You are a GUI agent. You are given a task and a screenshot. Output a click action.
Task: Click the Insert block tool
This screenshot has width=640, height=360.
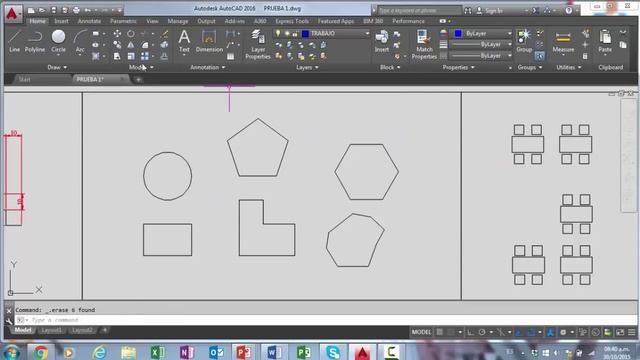pos(382,41)
